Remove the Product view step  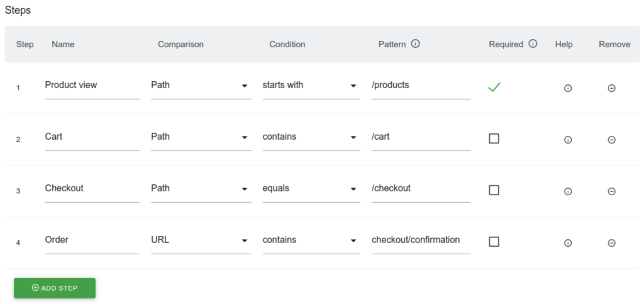click(611, 88)
